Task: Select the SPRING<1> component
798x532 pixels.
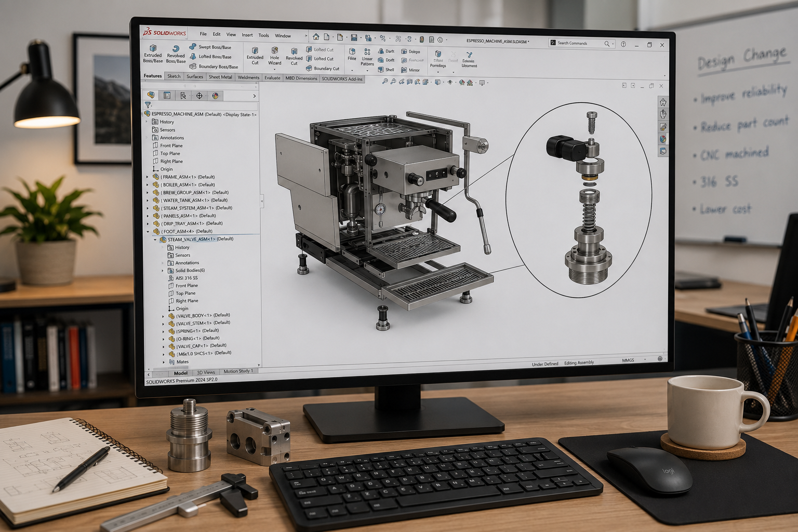Action: coord(194,330)
